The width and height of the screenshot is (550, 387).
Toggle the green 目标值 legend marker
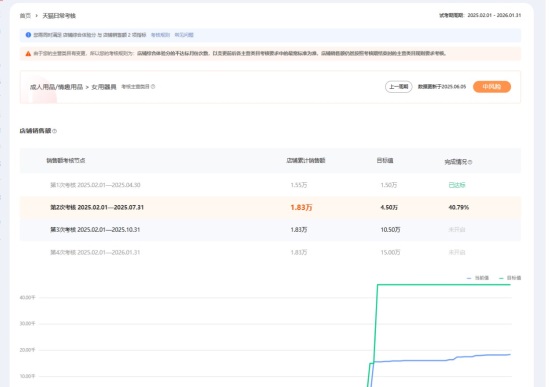pyautogui.click(x=501, y=278)
